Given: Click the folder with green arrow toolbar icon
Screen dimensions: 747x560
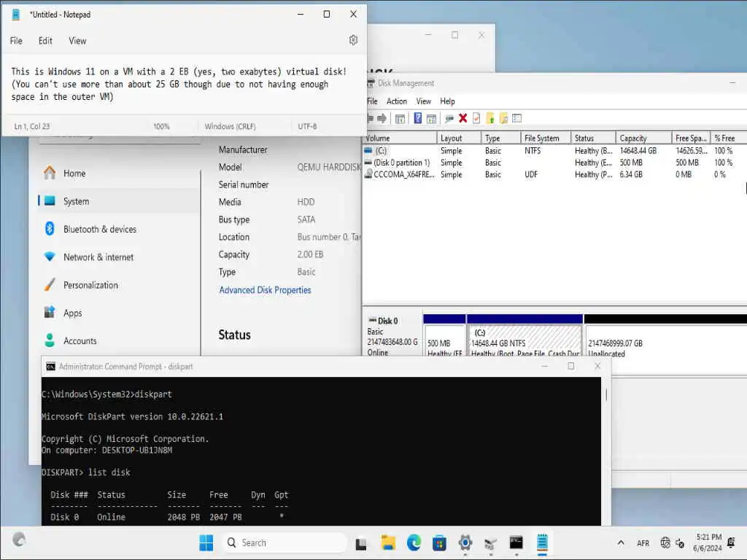Looking at the screenshot, I should [489, 118].
